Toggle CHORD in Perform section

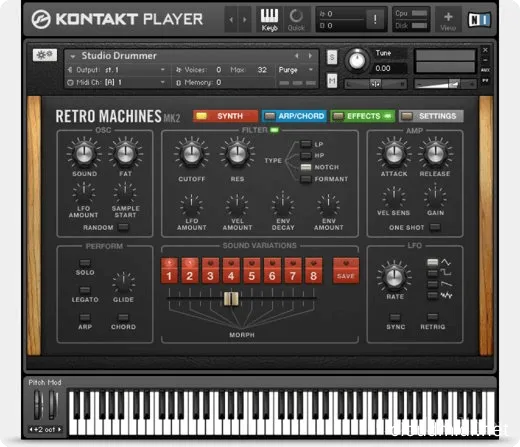[123, 317]
